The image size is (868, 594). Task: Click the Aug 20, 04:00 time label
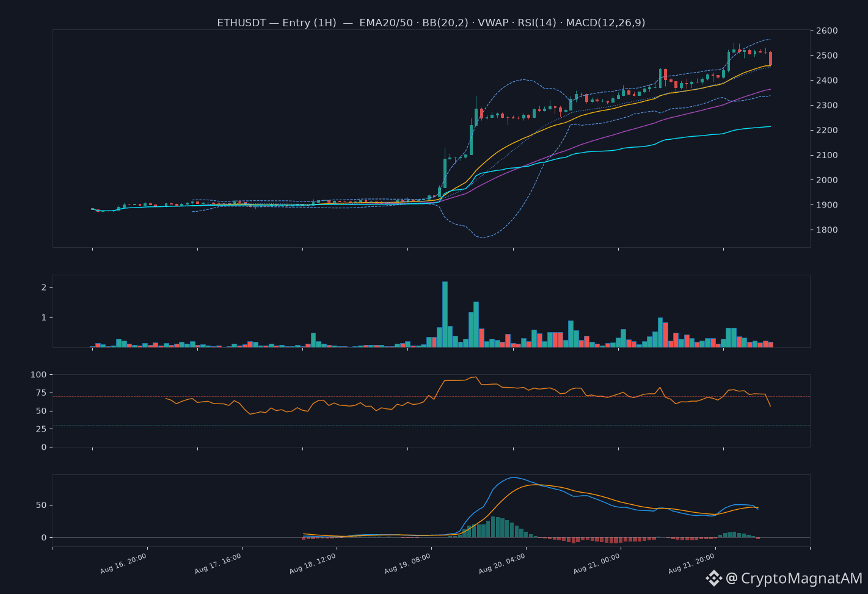pyautogui.click(x=501, y=563)
